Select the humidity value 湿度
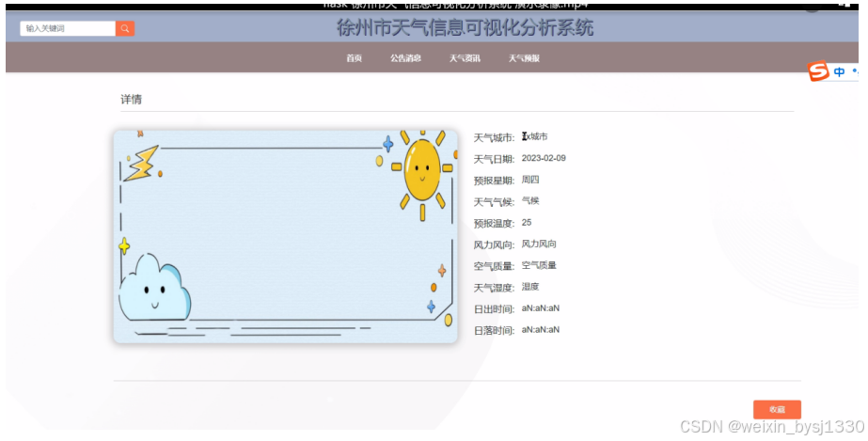Screen dimensions: 868x441 pyautogui.click(x=530, y=287)
